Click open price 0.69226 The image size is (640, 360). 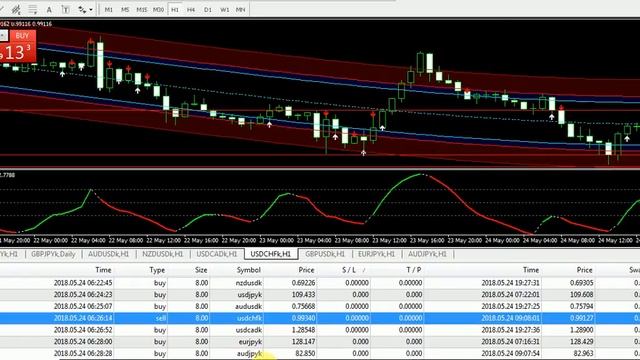pos(303,282)
